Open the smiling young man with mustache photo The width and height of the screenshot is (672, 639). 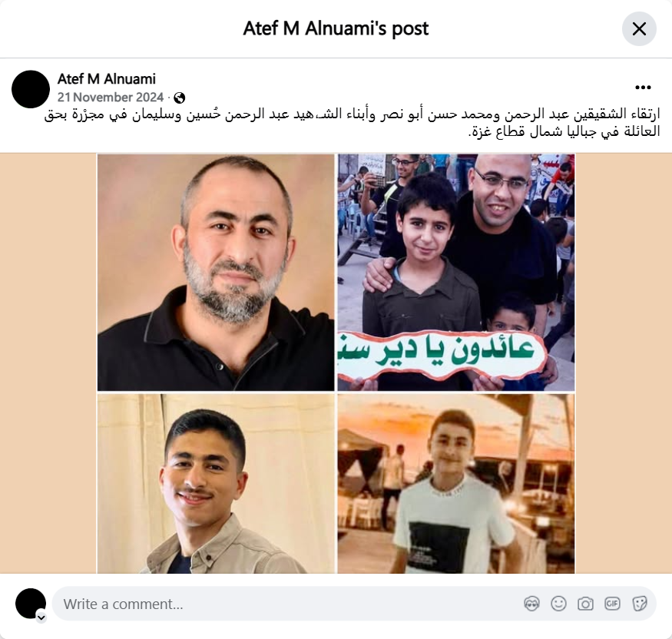point(216,483)
